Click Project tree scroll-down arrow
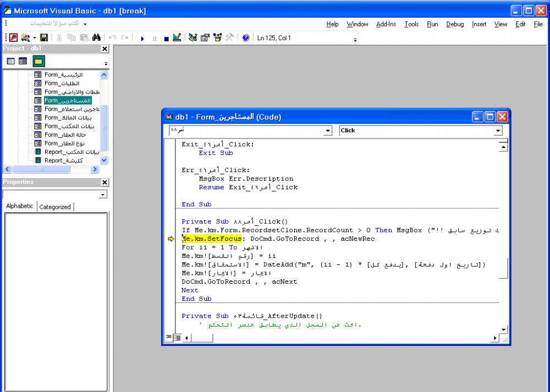Image resolution: width=550 pixels, height=392 pixels. [x=104, y=160]
